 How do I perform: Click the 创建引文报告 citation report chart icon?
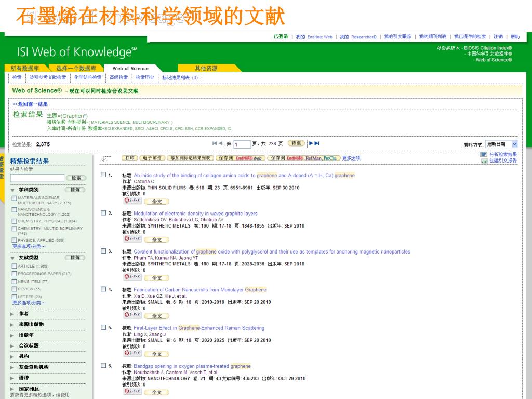[484, 161]
